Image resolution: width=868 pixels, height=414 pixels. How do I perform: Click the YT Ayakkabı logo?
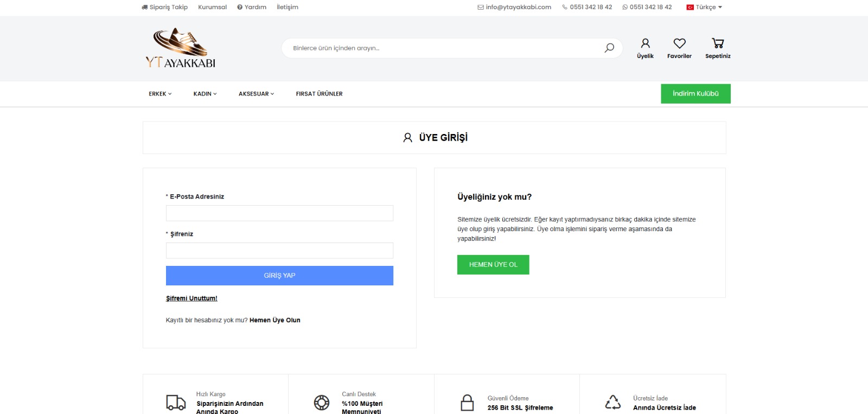180,48
